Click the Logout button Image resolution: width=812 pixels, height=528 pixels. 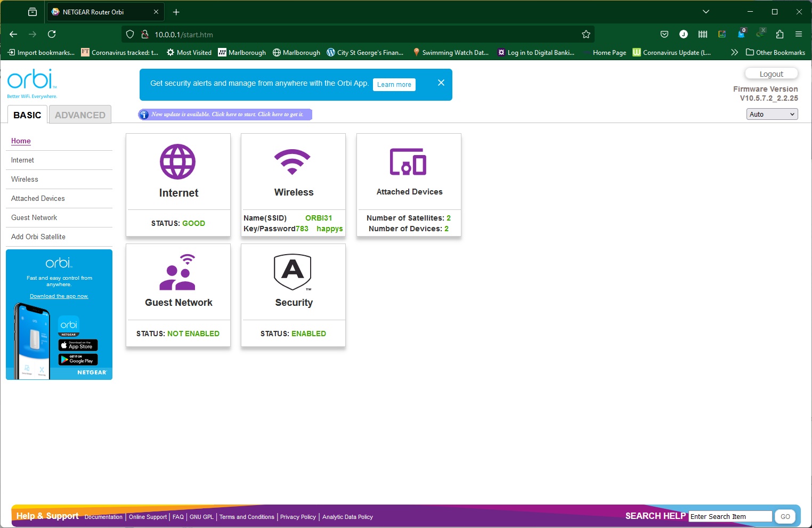(771, 74)
